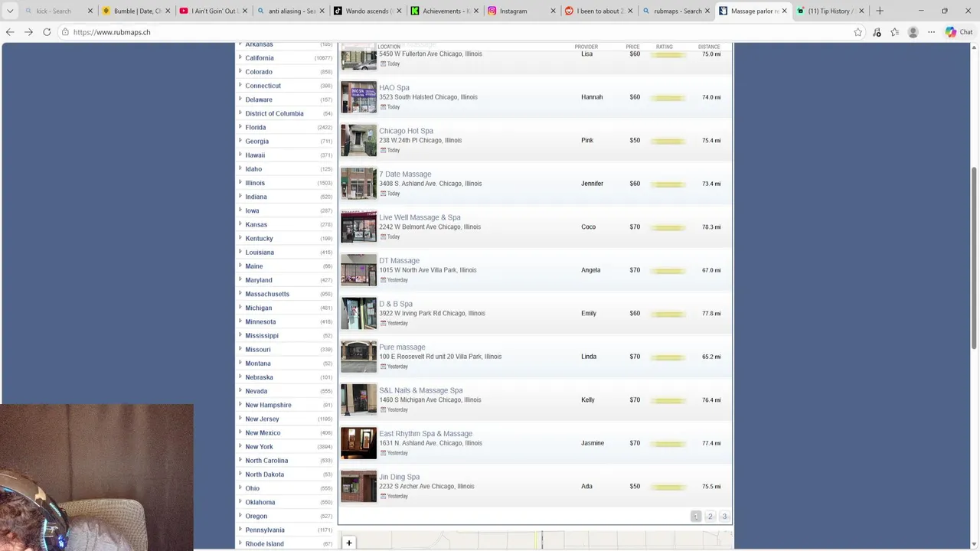Click the calendar icon in HAO Spa row
Image resolution: width=980 pixels, height=551 pixels.
pyautogui.click(x=384, y=107)
